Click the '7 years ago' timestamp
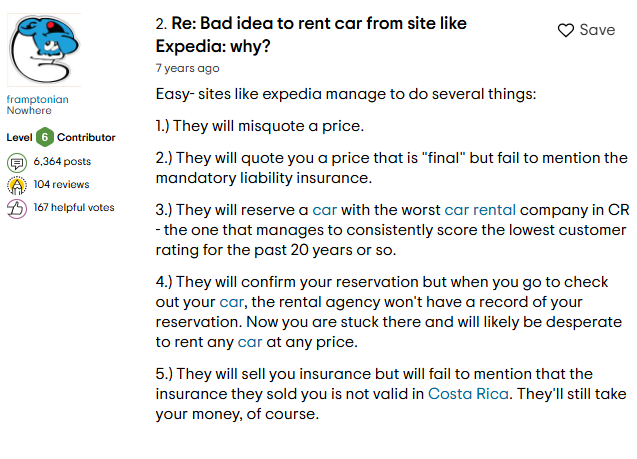This screenshot has height=459, width=637. (x=187, y=68)
